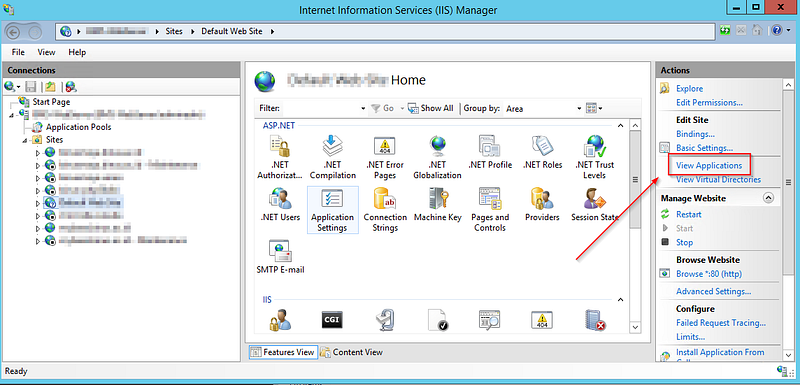Click the Back navigation arrow button

click(13, 32)
